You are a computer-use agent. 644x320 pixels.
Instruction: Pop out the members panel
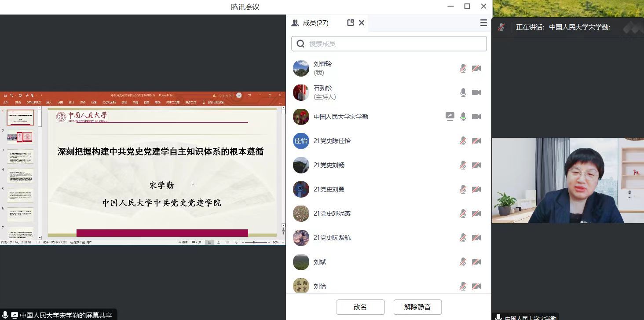pyautogui.click(x=351, y=22)
